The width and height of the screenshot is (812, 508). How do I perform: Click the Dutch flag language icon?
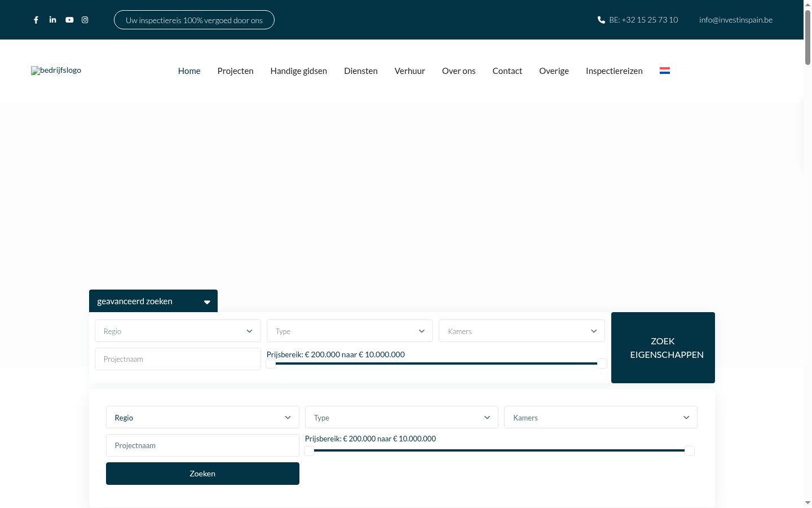pos(665,71)
